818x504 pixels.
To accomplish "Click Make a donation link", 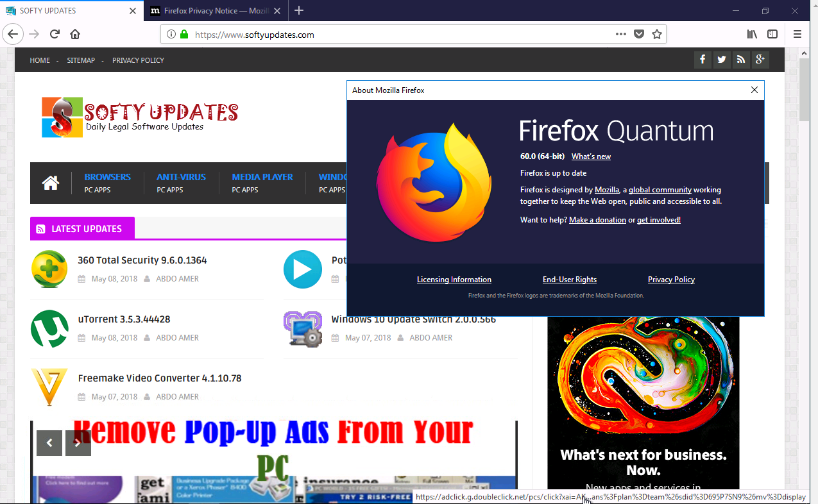I will (x=597, y=220).
